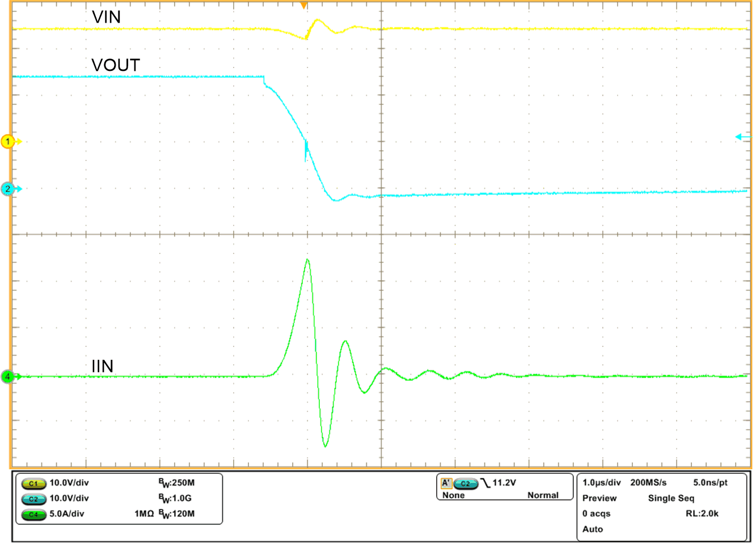Click the C2 trigger source badge
Viewport: 756px width, 543px height.
point(466,483)
